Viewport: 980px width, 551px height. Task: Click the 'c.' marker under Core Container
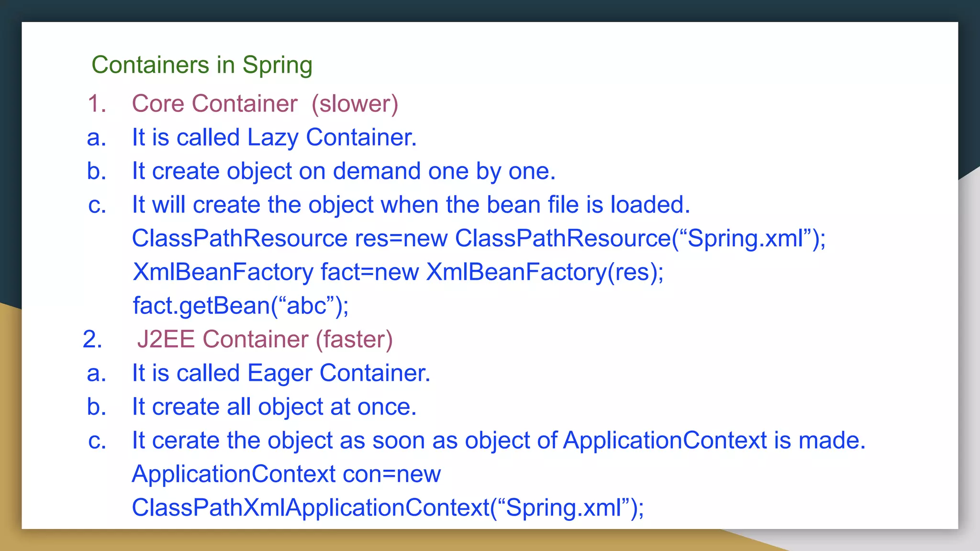(x=97, y=205)
